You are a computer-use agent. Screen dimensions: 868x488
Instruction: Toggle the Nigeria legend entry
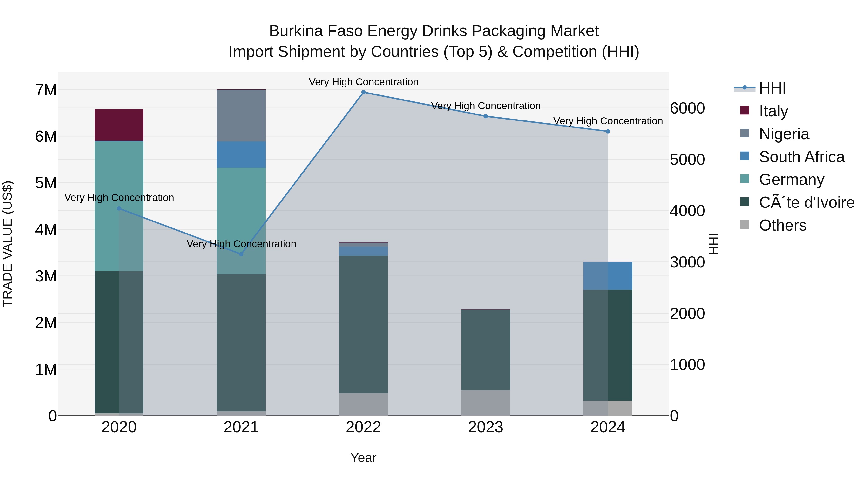(x=774, y=134)
